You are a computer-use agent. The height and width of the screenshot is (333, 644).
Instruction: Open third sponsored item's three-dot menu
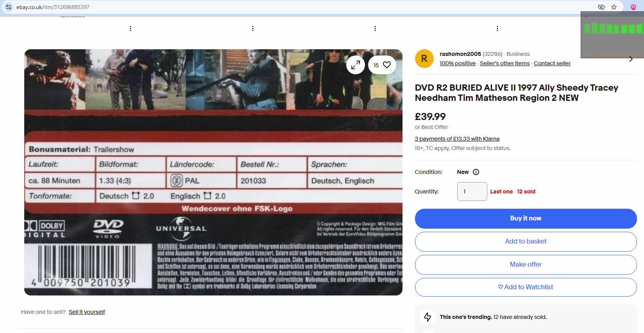click(375, 29)
